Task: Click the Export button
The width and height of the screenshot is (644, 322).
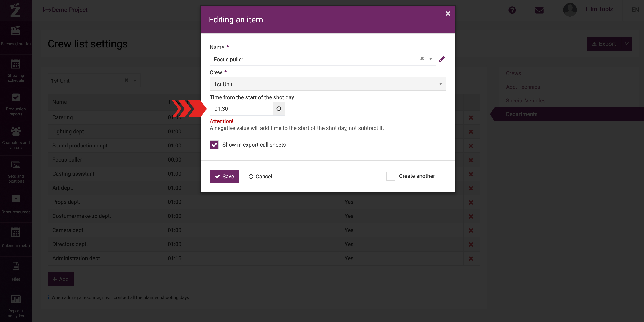Action: [604, 44]
